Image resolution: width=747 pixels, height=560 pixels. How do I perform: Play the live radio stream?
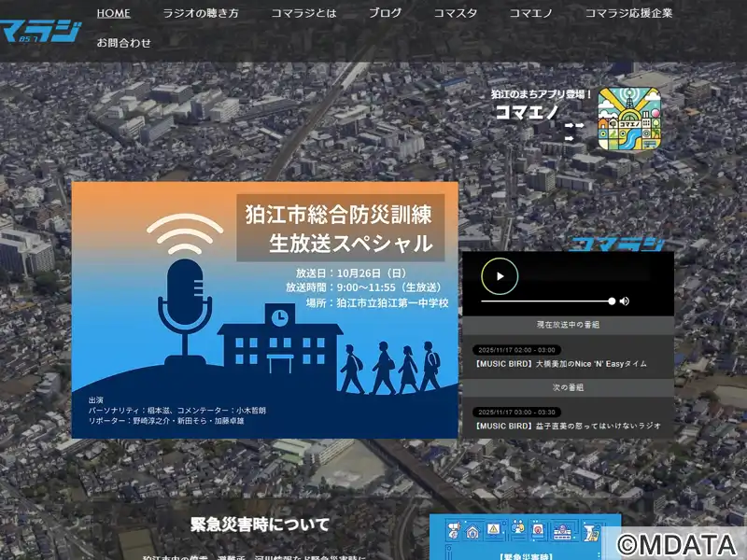click(500, 276)
